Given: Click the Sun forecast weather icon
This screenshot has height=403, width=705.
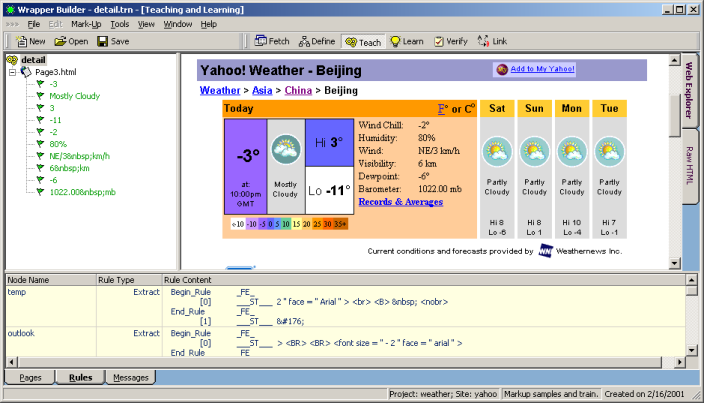Looking at the screenshot, I should pos(534,152).
